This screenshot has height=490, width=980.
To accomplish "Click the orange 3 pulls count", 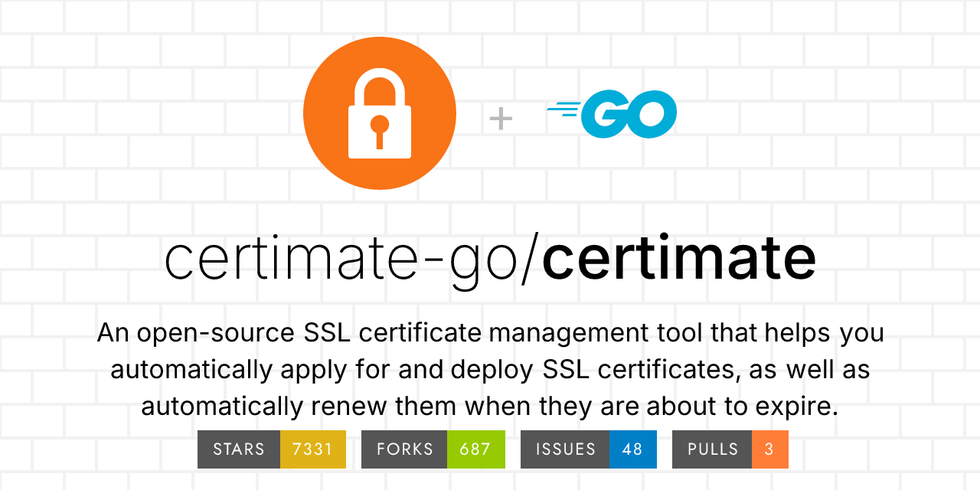I will click(x=769, y=449).
